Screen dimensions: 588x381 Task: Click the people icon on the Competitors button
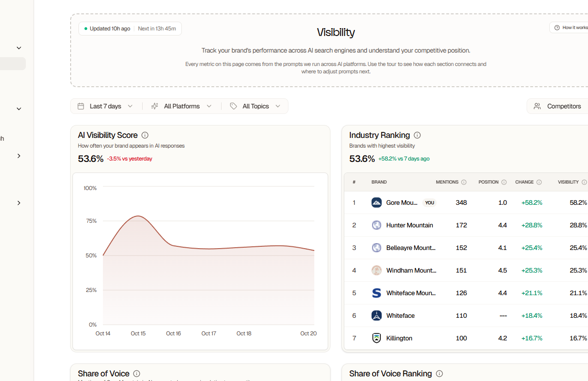point(537,106)
